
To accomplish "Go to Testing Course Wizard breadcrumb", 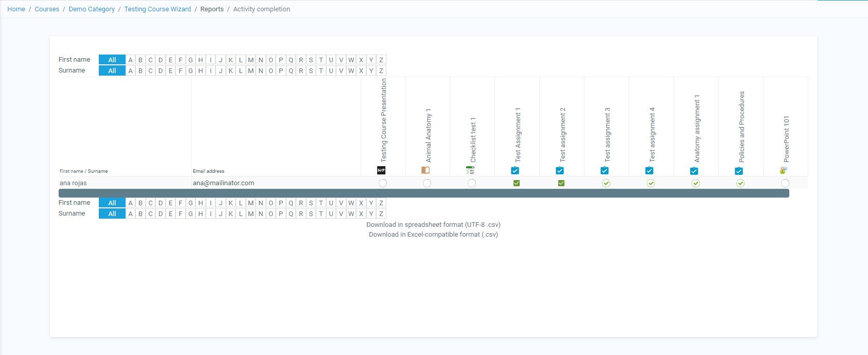I will click(157, 9).
